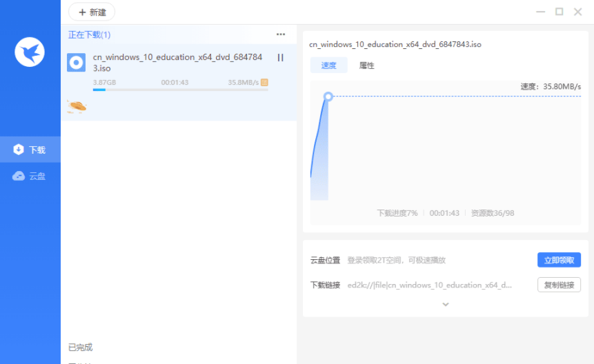Pause the Windows 10 ISO download
The width and height of the screenshot is (594, 364).
tap(280, 58)
